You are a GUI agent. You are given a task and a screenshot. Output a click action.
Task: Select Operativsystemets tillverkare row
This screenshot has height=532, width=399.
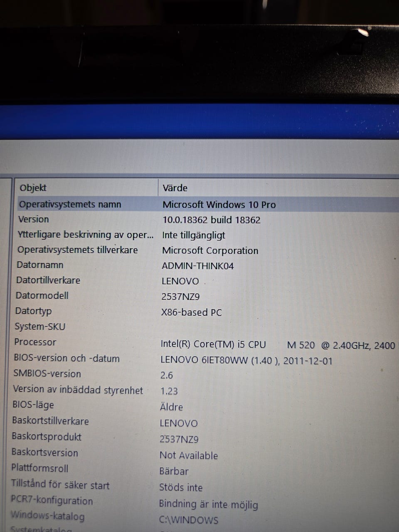[x=77, y=250]
